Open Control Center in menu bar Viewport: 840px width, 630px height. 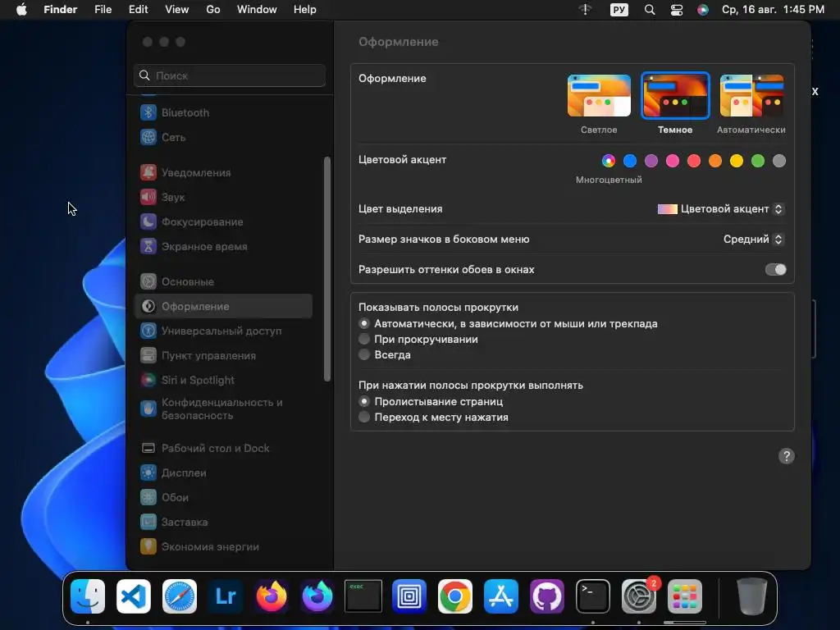point(677,10)
